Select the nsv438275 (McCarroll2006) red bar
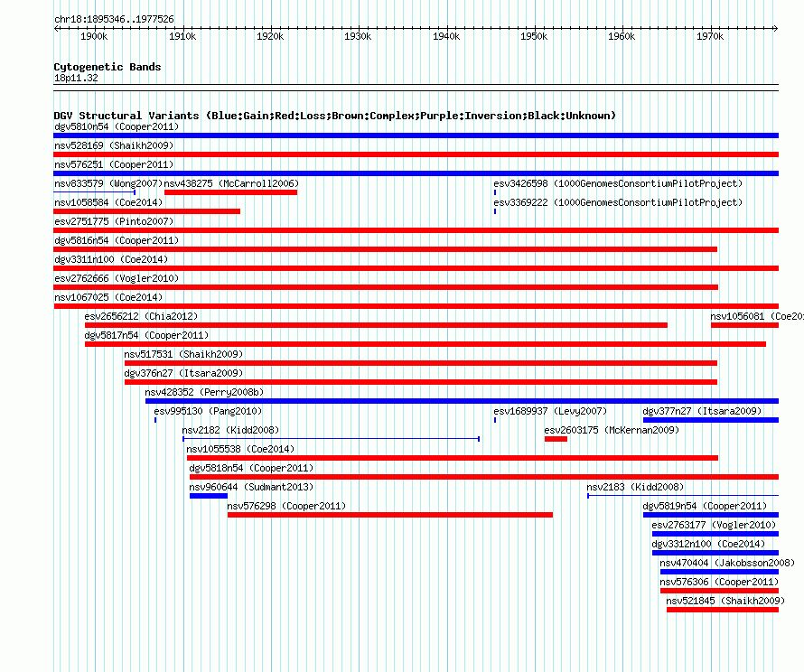Screen dimensions: 804x672 pos(230,192)
